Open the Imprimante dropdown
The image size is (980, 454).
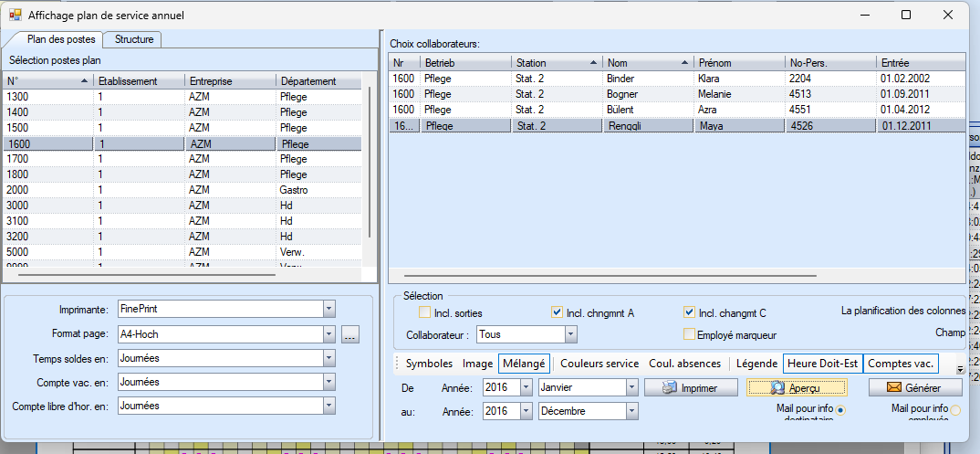click(328, 310)
